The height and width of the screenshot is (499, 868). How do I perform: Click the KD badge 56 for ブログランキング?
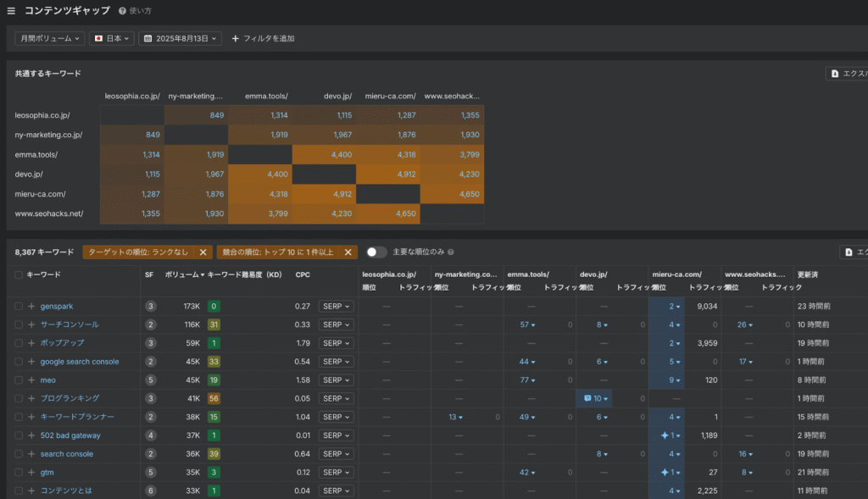tap(214, 398)
